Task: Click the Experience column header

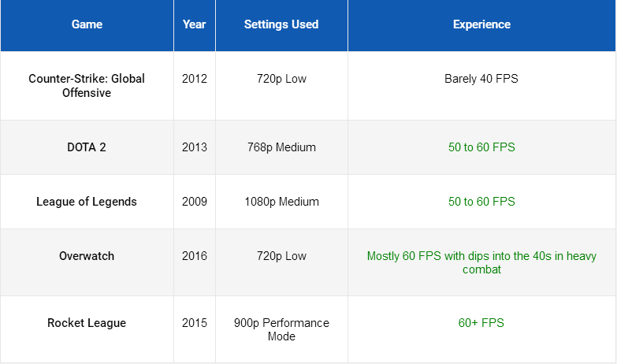Action: (481, 24)
